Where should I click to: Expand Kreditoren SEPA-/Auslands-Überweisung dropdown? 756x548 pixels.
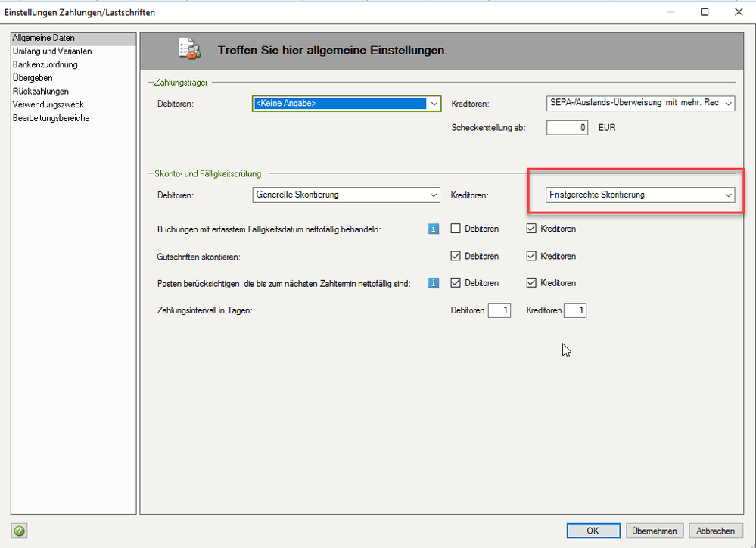[x=639, y=104]
